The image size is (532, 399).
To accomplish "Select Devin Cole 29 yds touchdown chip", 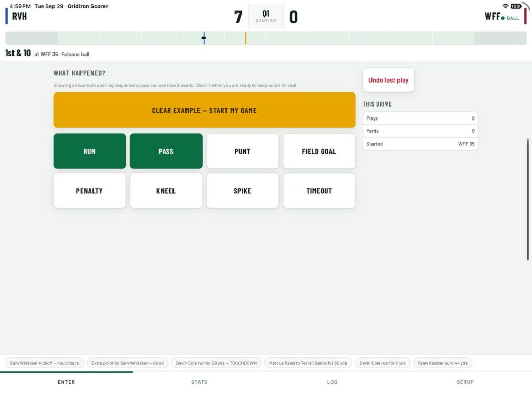I will (217, 363).
